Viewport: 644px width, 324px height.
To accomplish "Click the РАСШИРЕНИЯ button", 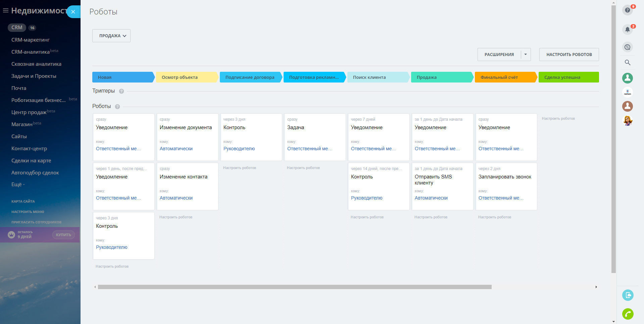I will (499, 54).
